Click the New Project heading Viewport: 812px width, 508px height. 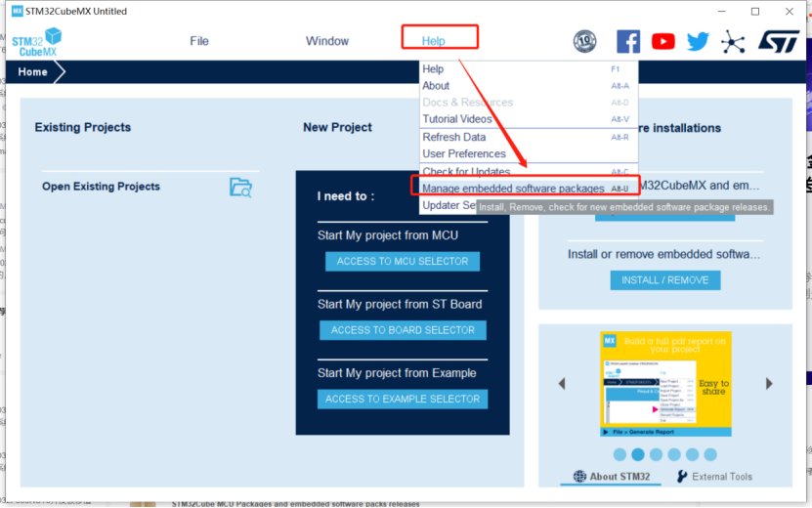338,127
